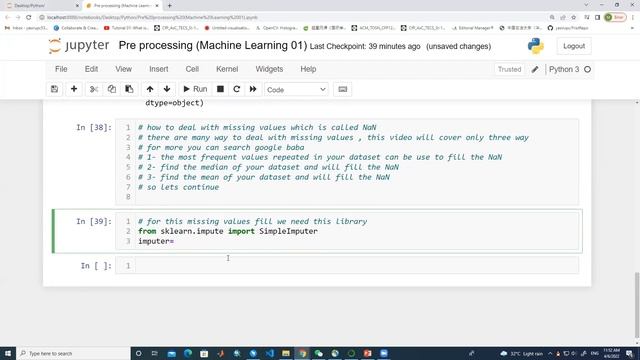Go back in browser history
Viewport: 640px width, 360px height.
[7, 17]
